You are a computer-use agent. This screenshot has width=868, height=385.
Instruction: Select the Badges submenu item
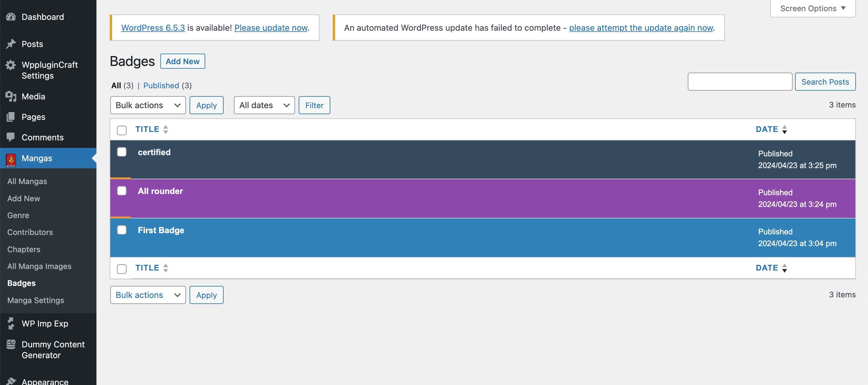coord(22,283)
